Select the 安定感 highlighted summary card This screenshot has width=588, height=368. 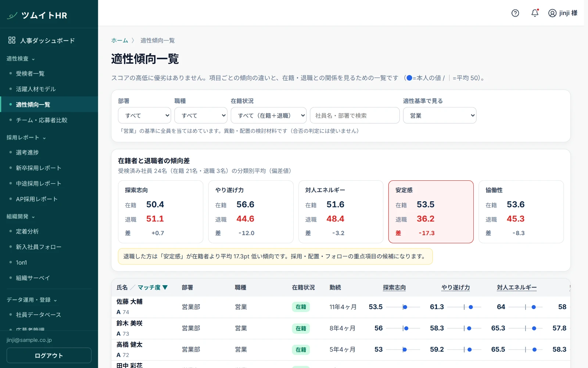point(431,212)
